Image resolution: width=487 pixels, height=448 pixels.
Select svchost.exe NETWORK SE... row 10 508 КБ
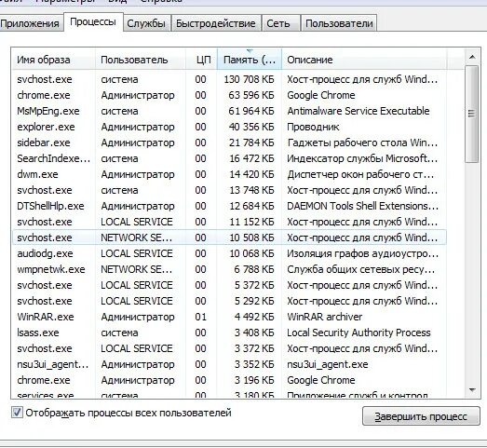click(229, 238)
